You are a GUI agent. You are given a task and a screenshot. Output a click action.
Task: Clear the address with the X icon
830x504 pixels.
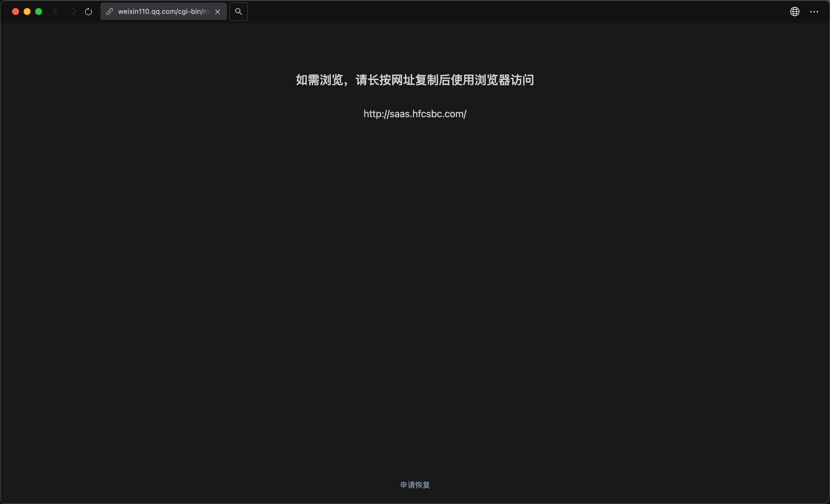218,12
